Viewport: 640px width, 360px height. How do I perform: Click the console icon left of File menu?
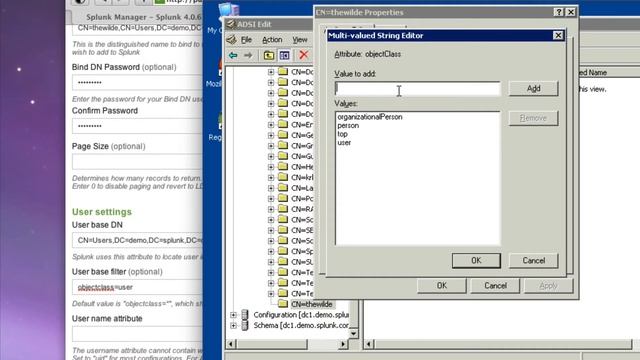[231, 40]
